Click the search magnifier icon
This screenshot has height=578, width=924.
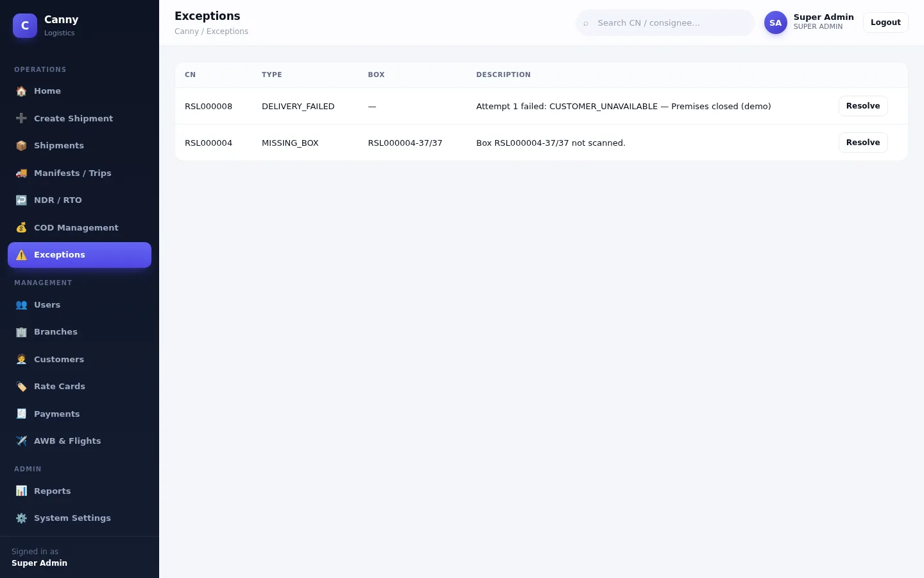tap(586, 23)
